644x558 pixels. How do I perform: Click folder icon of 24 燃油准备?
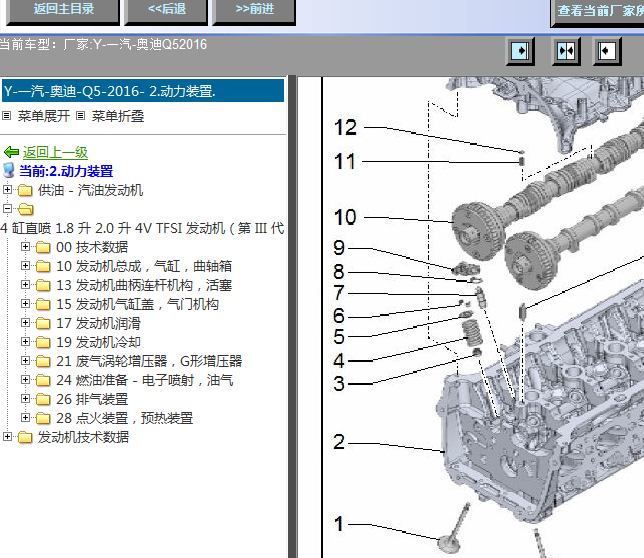pos(43,380)
